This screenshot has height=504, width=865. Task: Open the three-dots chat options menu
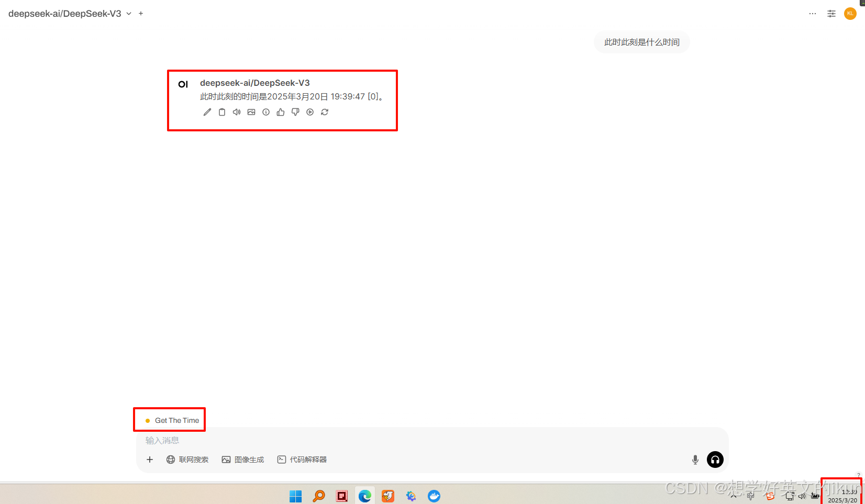tap(813, 14)
